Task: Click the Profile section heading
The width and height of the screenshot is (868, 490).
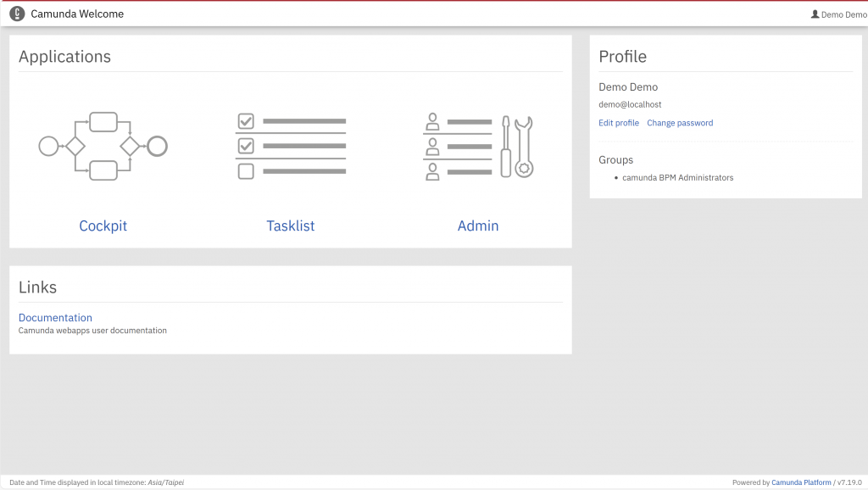Action: 623,57
